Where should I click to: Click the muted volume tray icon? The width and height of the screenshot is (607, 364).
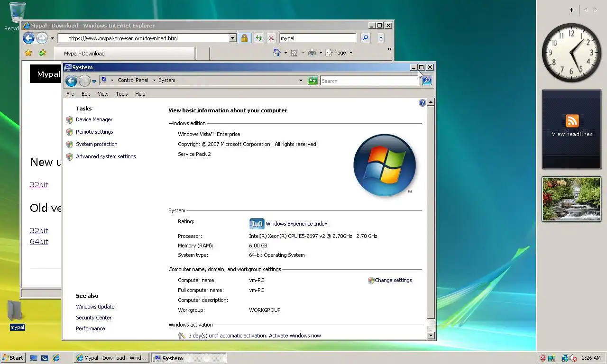point(573,358)
